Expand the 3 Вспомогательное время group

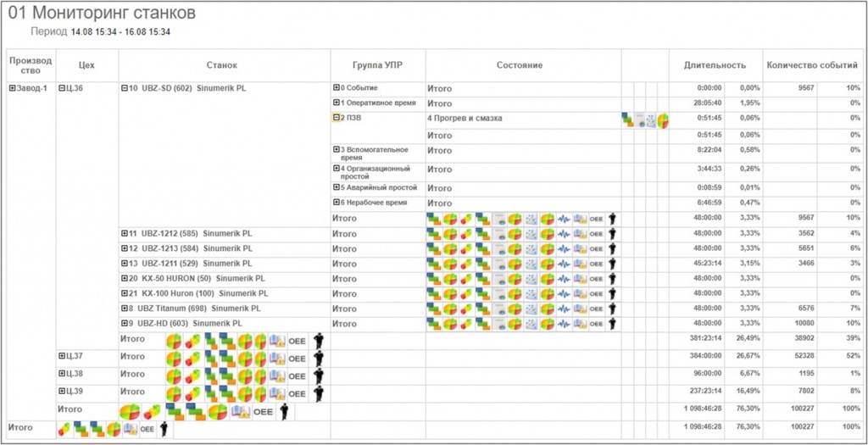(x=336, y=150)
